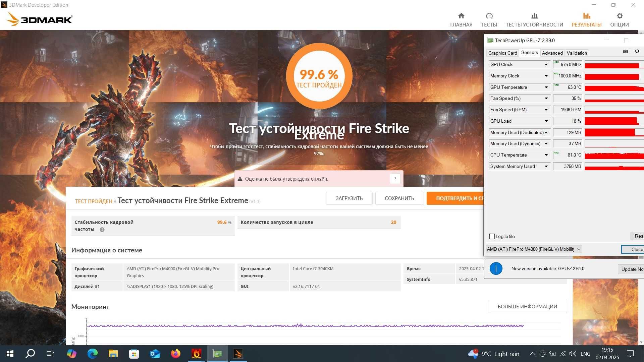The height and width of the screenshot is (362, 644).
Task: Switch to Graphics Card tab in GPU-Z
Action: point(502,53)
